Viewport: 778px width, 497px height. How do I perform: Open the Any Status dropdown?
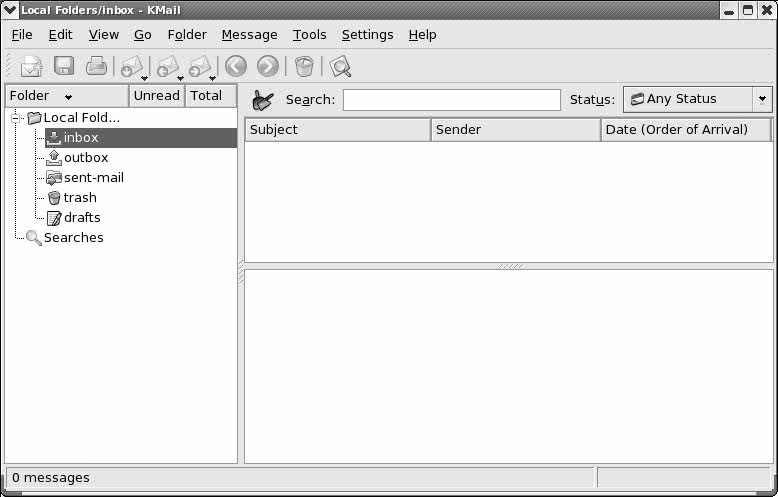tap(698, 99)
